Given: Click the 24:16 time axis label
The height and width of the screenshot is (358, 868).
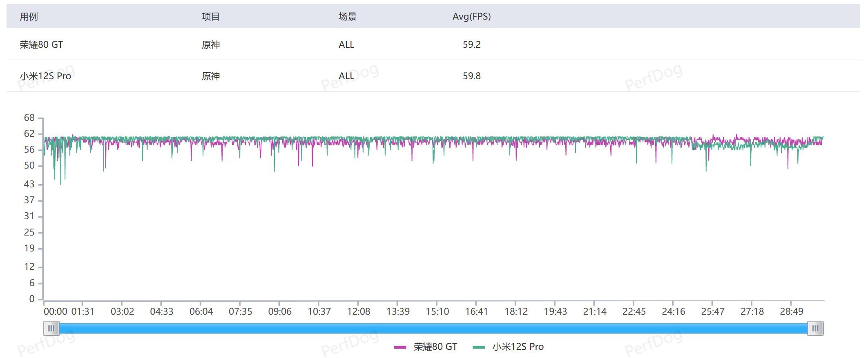Looking at the screenshot, I should pos(674,312).
